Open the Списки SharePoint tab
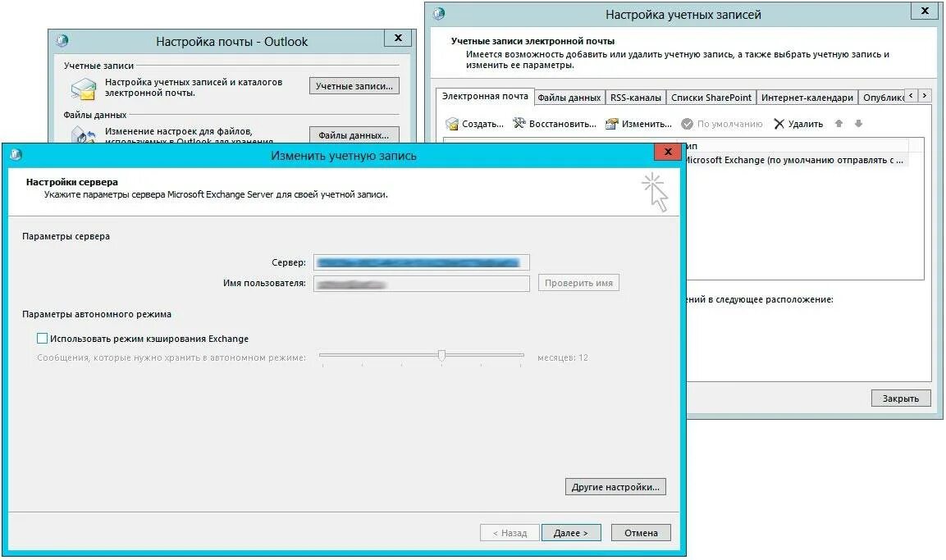The height and width of the screenshot is (560, 946). click(711, 98)
